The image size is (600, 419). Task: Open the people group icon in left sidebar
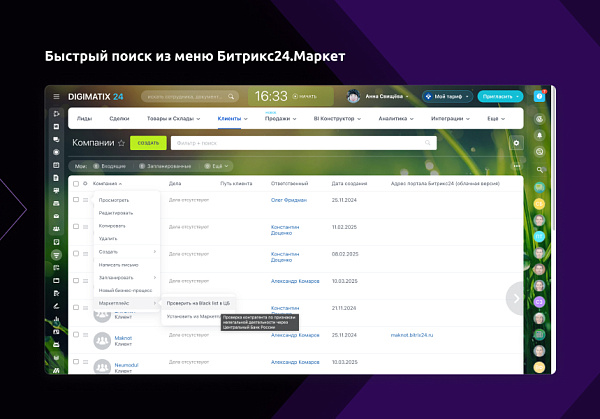[56, 229]
